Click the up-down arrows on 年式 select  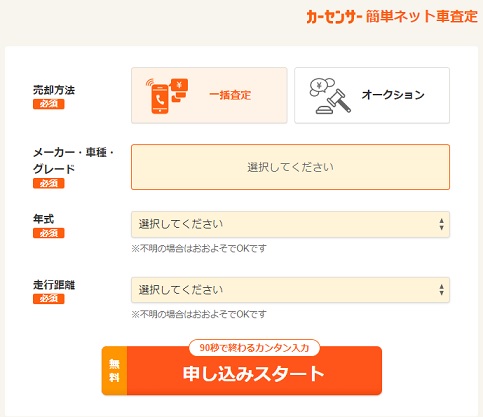(441, 224)
